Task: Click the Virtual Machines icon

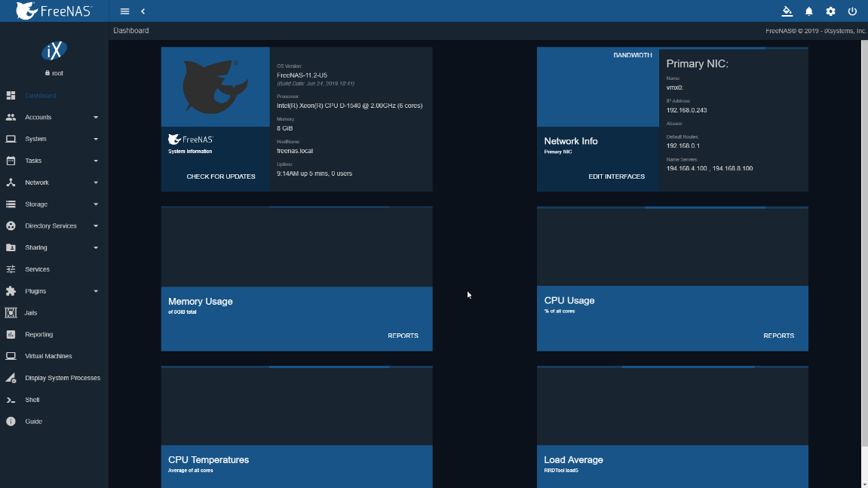Action: click(x=11, y=356)
